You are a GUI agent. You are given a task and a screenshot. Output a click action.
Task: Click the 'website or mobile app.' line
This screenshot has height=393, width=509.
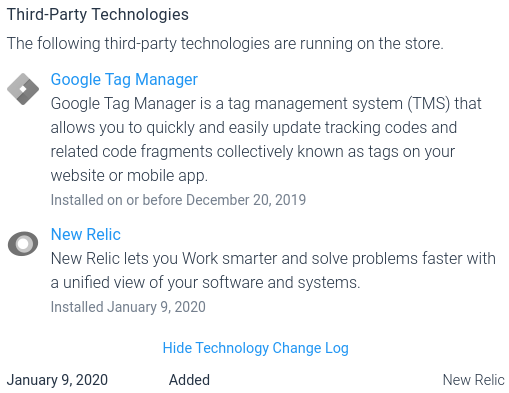point(129,176)
